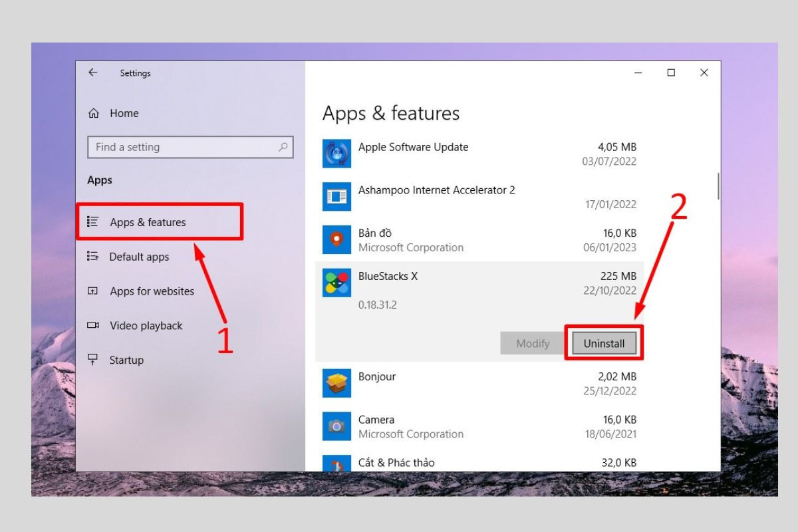798x532 pixels.
Task: Select the Cắt & Phác thảo app name
Action: tap(396, 463)
